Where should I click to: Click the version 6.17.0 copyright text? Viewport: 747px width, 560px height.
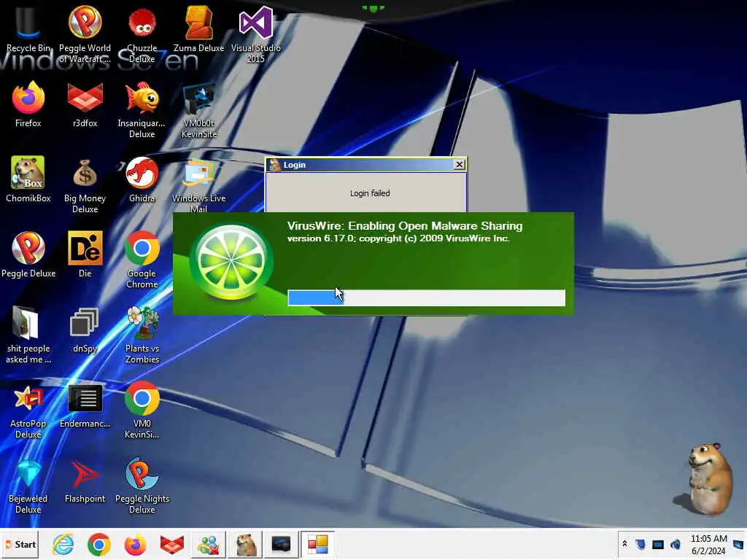tap(398, 238)
